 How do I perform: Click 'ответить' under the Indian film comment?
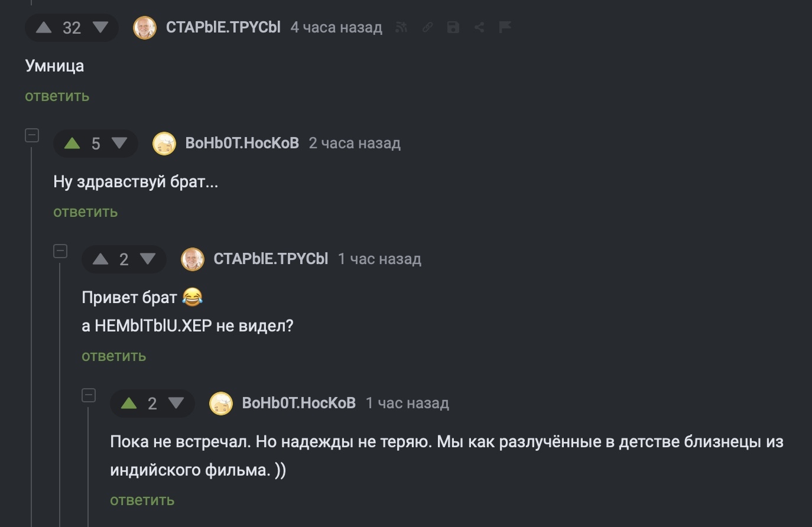point(142,500)
